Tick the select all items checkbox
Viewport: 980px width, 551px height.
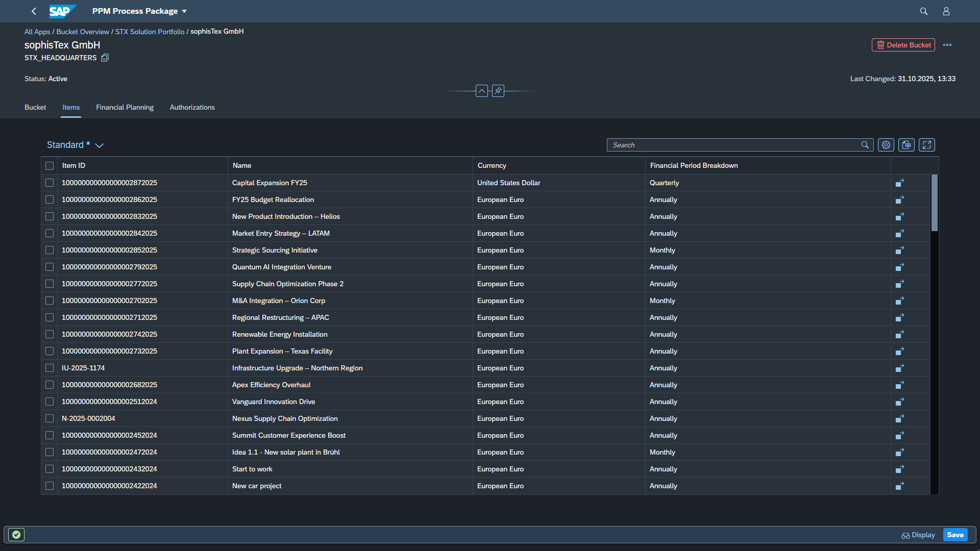coord(50,166)
